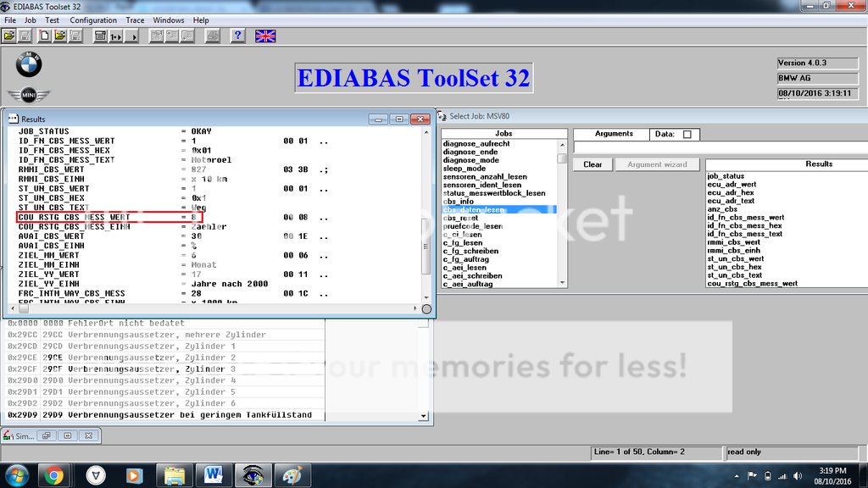Click the BMW logo
Screen dimensions: 868x488
tap(29, 64)
